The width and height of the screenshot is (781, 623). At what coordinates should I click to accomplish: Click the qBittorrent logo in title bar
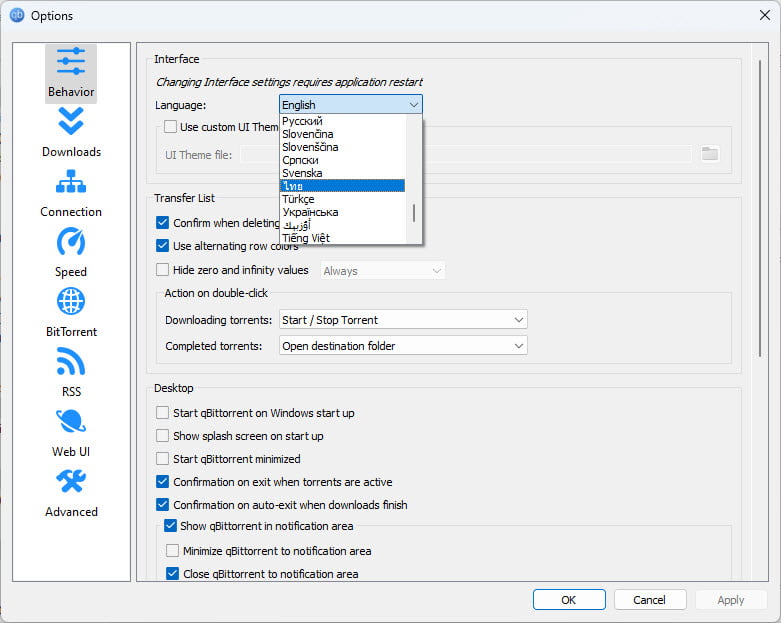point(17,15)
